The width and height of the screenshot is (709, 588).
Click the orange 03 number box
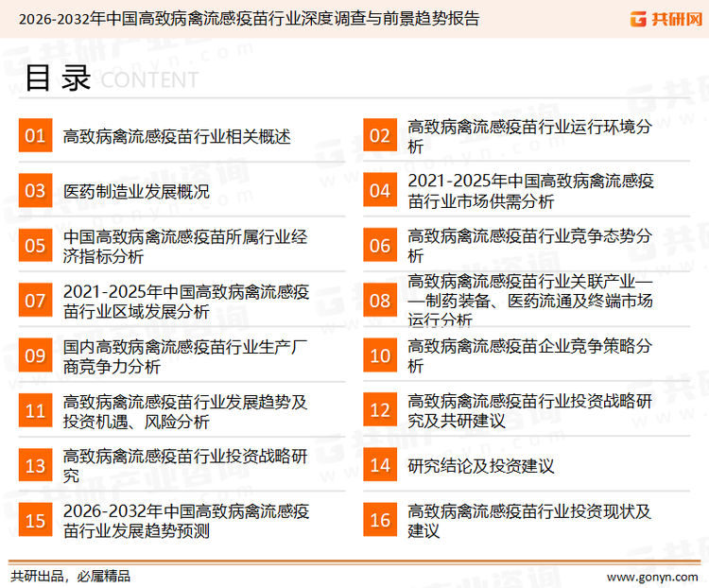point(35,190)
